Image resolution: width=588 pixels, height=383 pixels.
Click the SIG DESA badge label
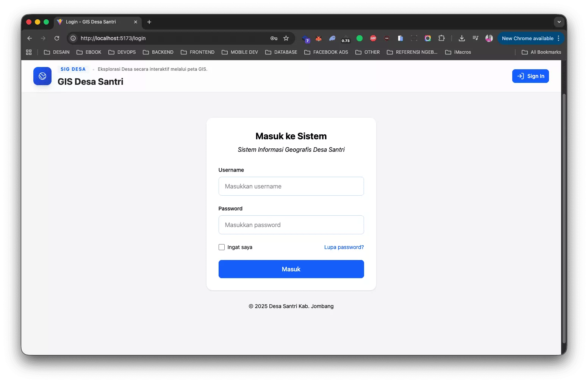point(73,69)
